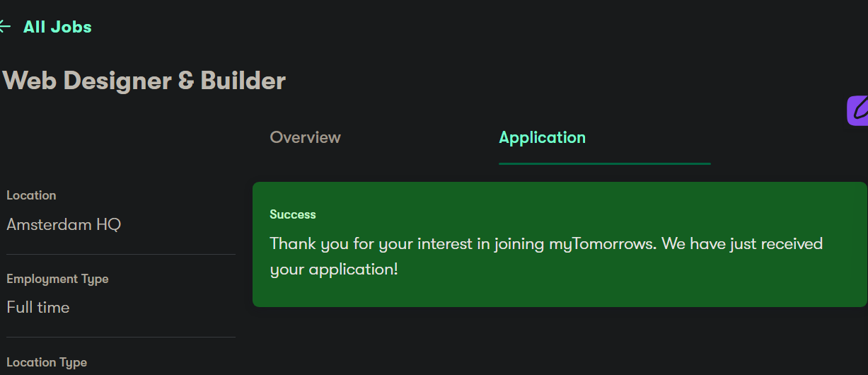Click the Location Type label

(47, 362)
